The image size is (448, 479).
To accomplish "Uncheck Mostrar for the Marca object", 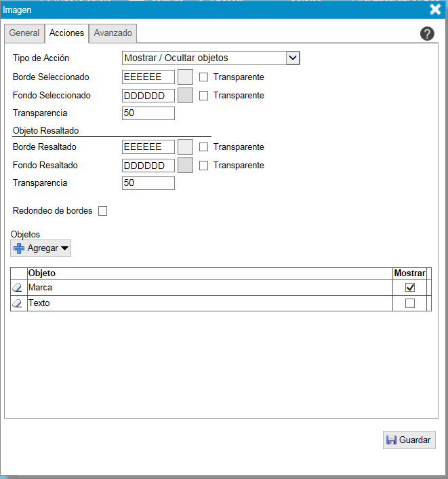I will [x=409, y=288].
